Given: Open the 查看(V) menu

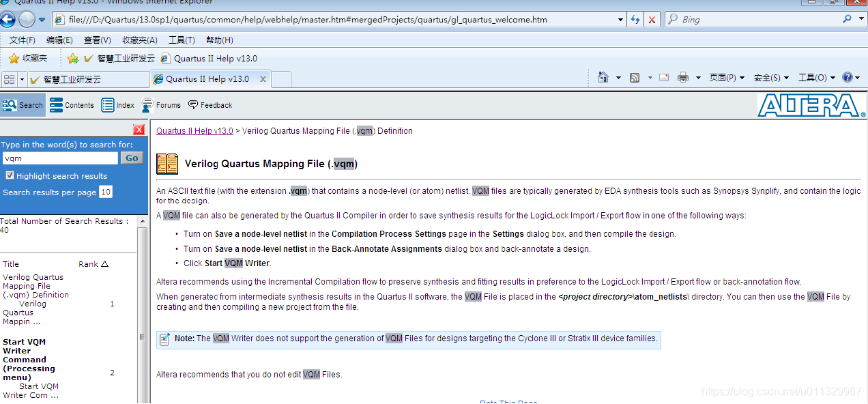Looking at the screenshot, I should point(97,40).
